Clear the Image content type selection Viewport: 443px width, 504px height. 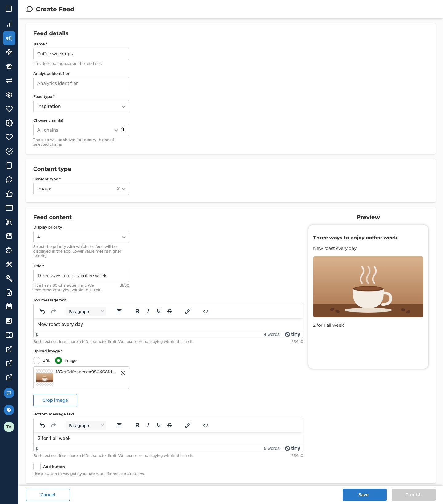118,189
